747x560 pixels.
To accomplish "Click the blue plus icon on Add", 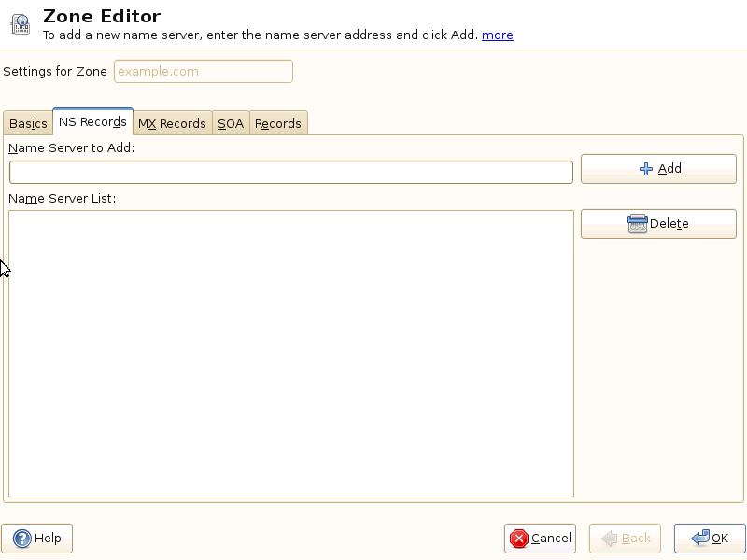I will 646,169.
